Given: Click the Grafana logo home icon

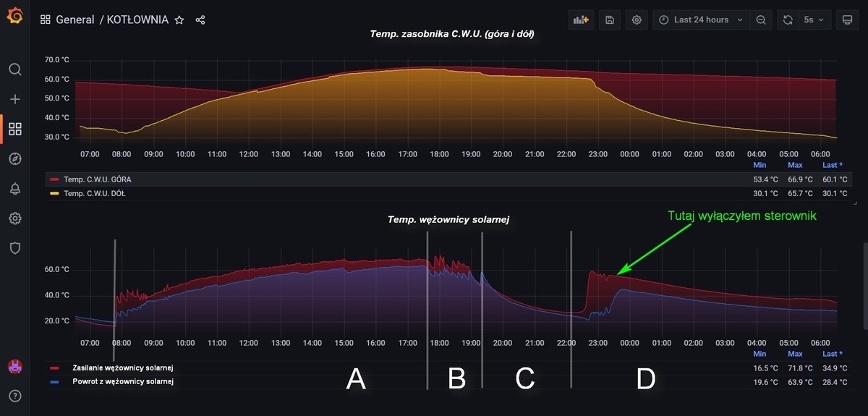Looking at the screenshot, I should pyautogui.click(x=14, y=15).
